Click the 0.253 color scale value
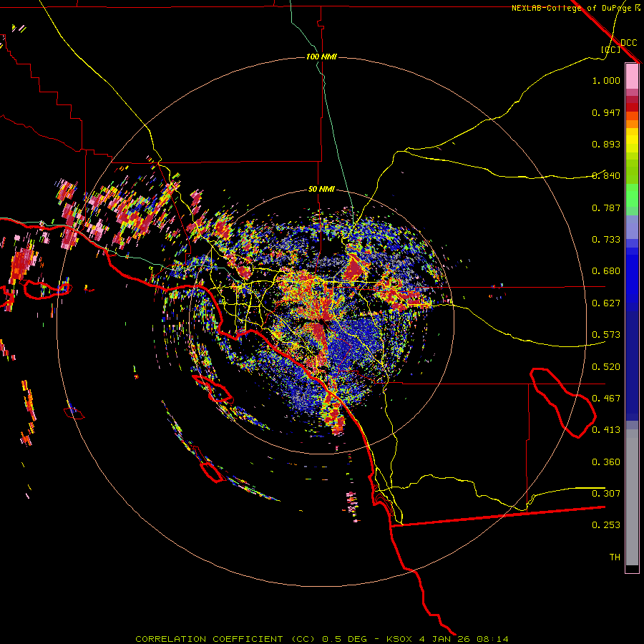Screen dimensions: 644x644 (x=606, y=525)
